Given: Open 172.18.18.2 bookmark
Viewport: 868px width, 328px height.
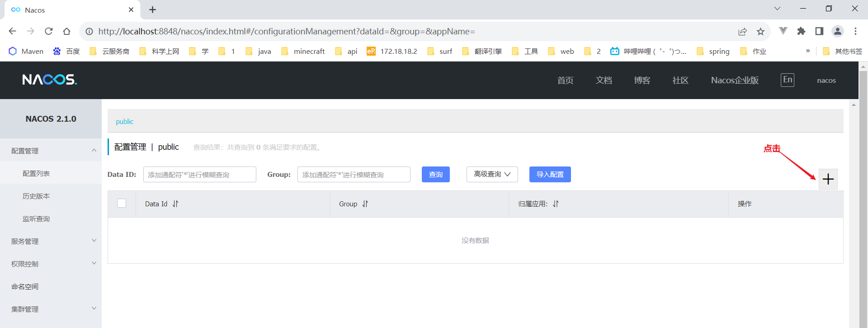Looking at the screenshot, I should point(392,51).
